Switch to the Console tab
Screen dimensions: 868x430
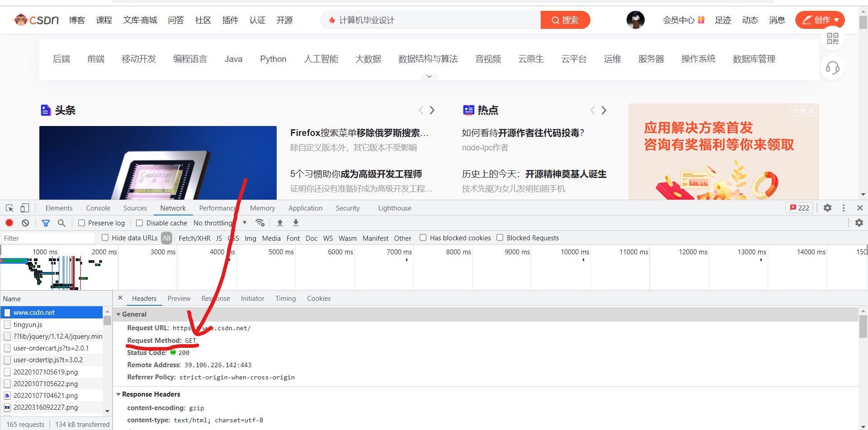98,208
